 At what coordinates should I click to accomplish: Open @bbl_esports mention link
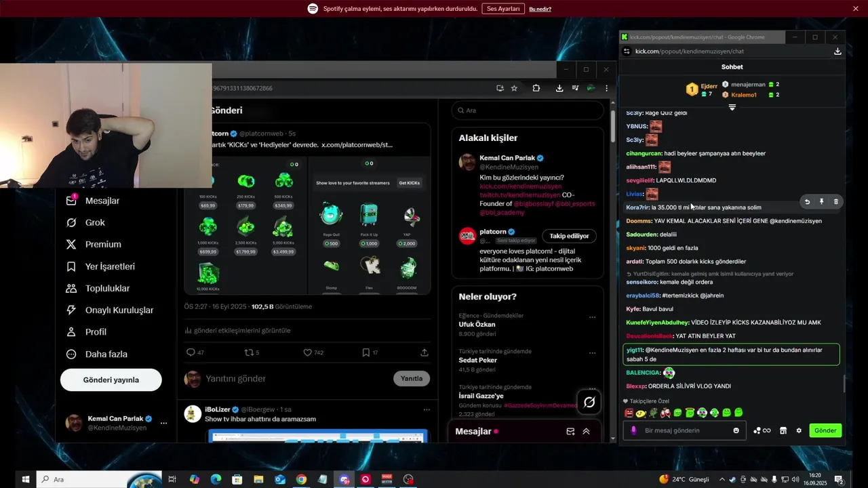pos(575,204)
